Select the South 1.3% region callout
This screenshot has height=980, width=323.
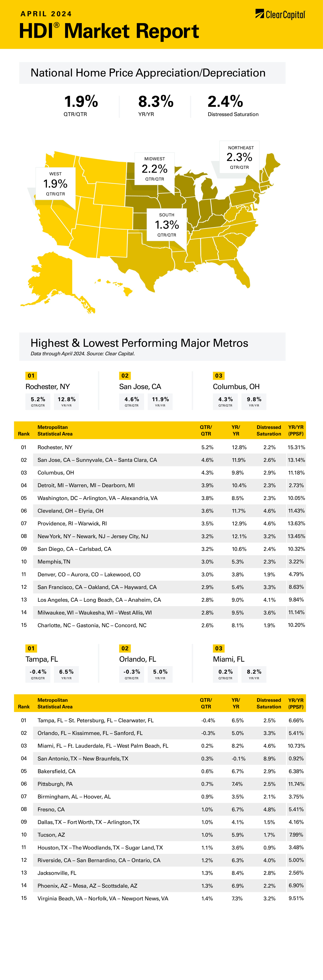pos(167,225)
